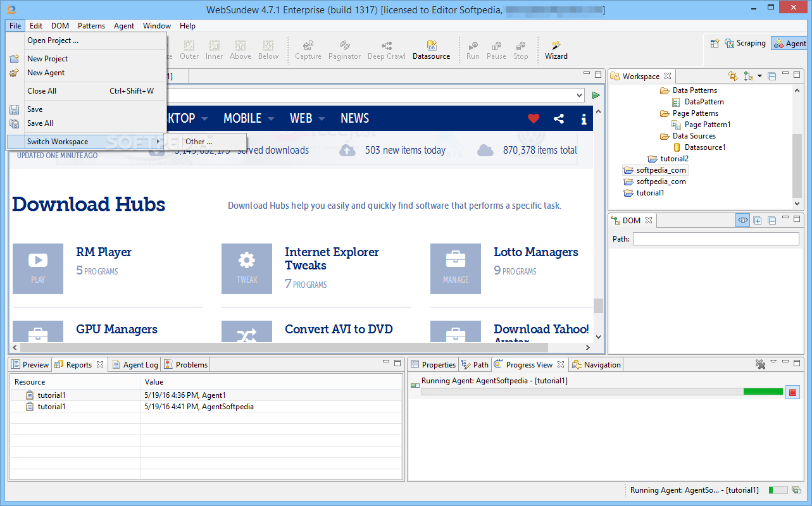Click the NEWS link on web page
Image resolution: width=812 pixels, height=506 pixels.
click(x=354, y=118)
